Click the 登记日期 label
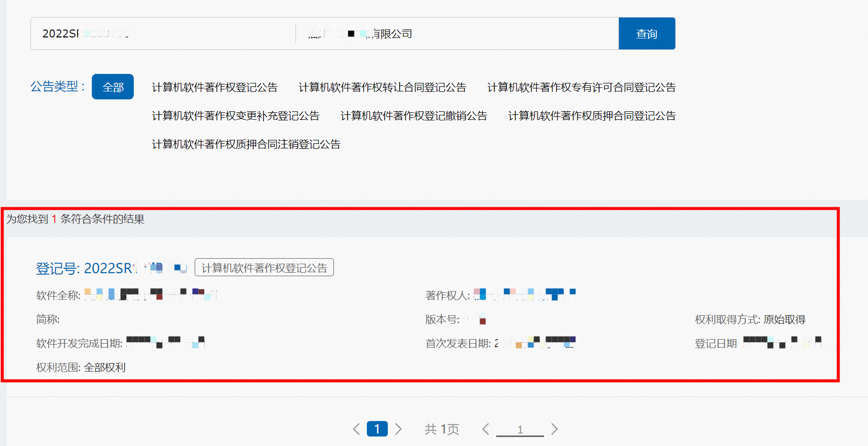 716,344
